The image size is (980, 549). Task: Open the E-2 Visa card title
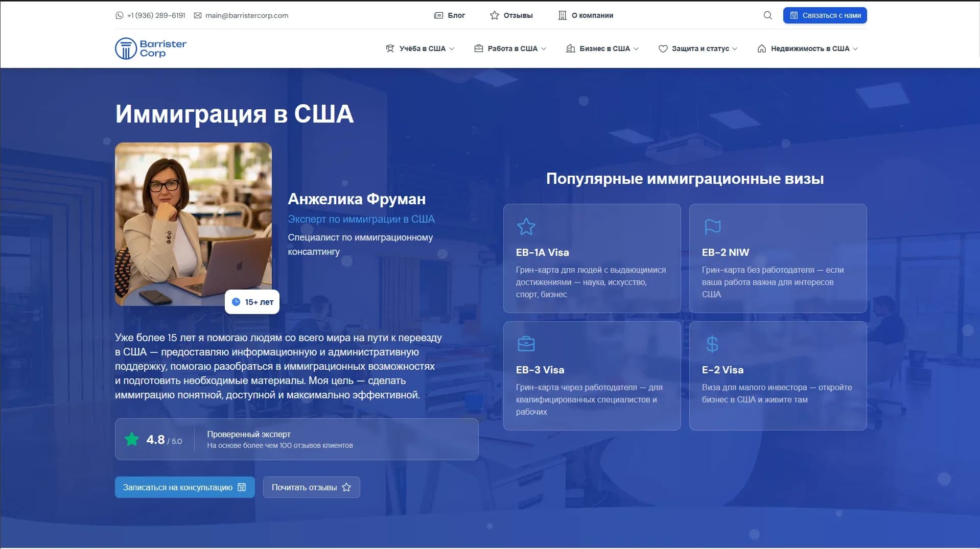click(x=722, y=370)
